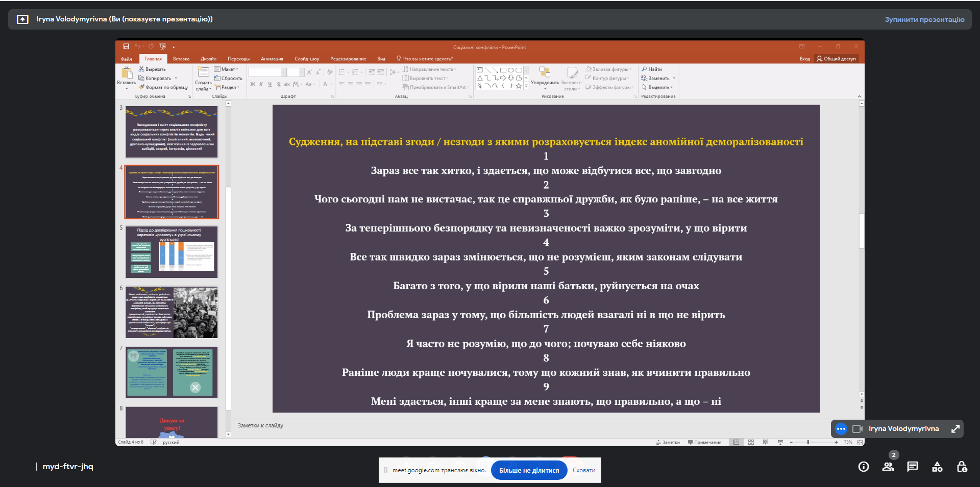Image resolution: width=980 pixels, height=487 pixels.
Task: Open blue three-dot options on video tile
Action: click(841, 429)
